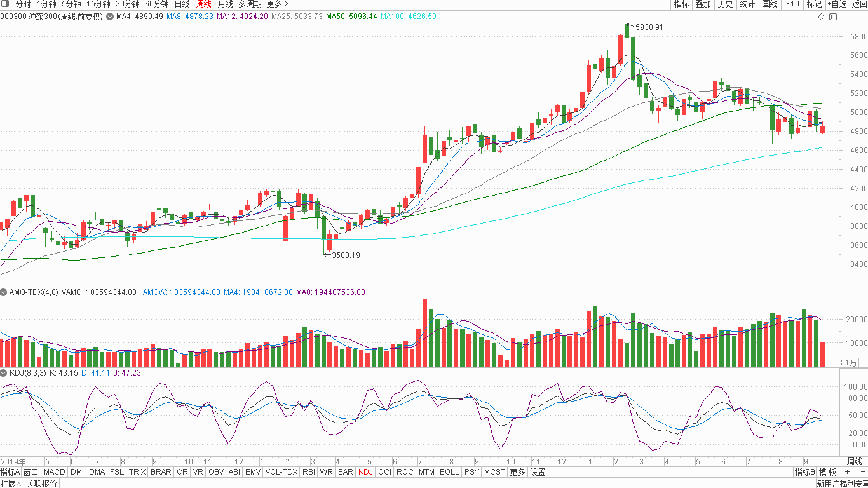This screenshot has width=868, height=488.
Task: Click the diamond marker icon above the price axis
Action: coord(821,17)
